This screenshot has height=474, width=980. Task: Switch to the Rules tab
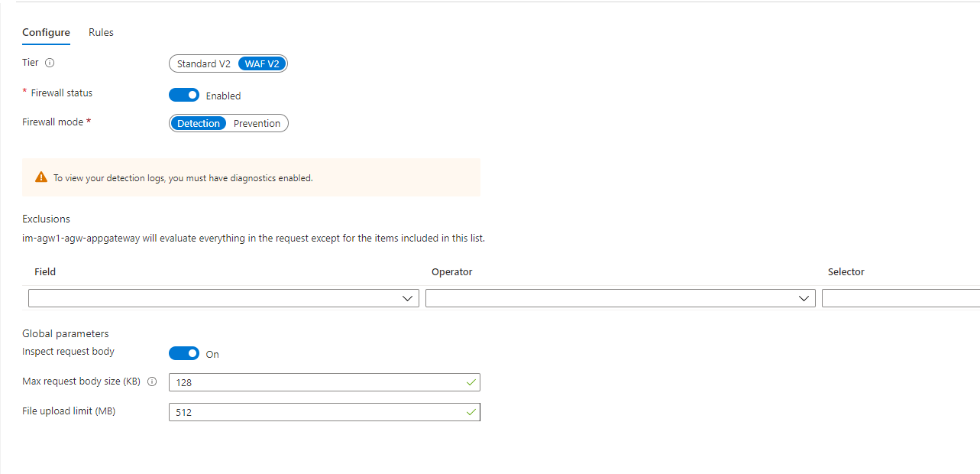tap(100, 32)
